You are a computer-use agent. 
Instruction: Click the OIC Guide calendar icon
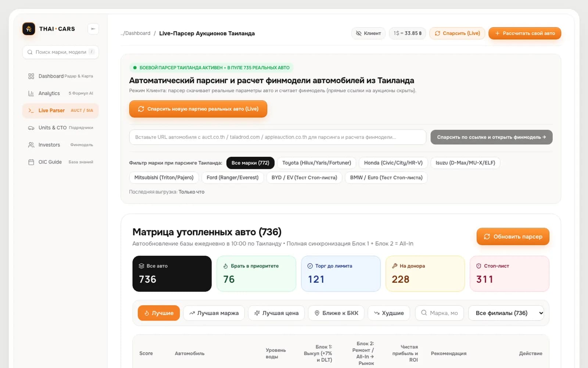pyautogui.click(x=31, y=162)
